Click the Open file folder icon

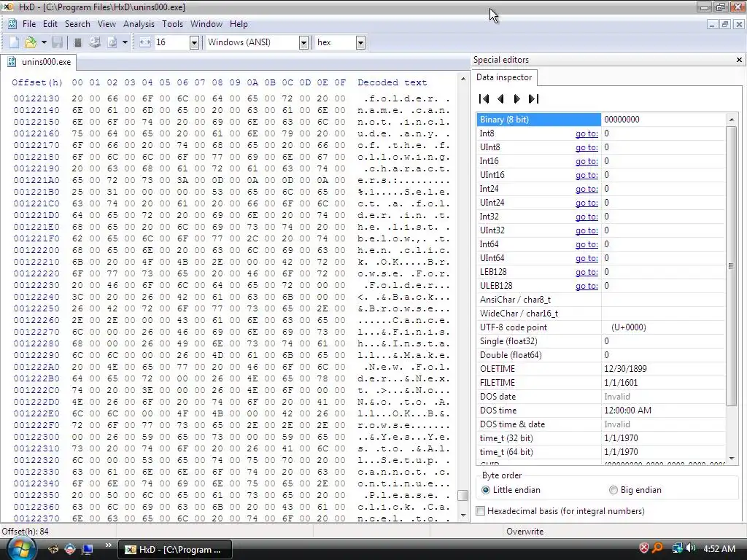[x=31, y=42]
